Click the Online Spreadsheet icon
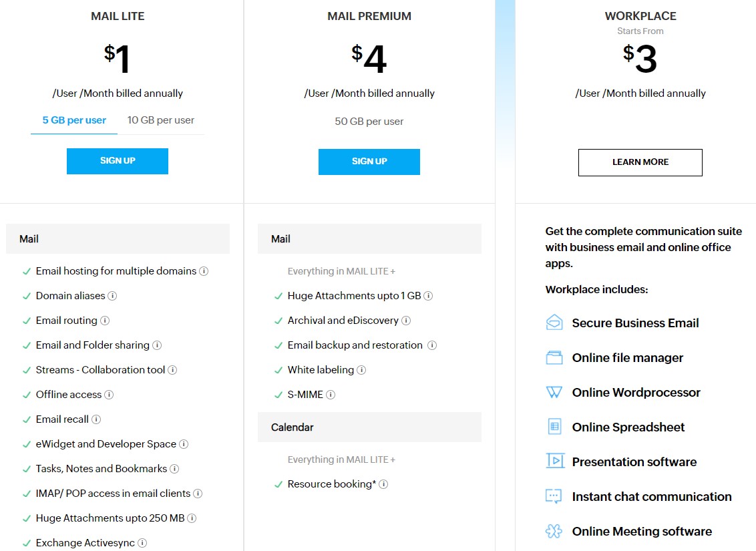 554,427
